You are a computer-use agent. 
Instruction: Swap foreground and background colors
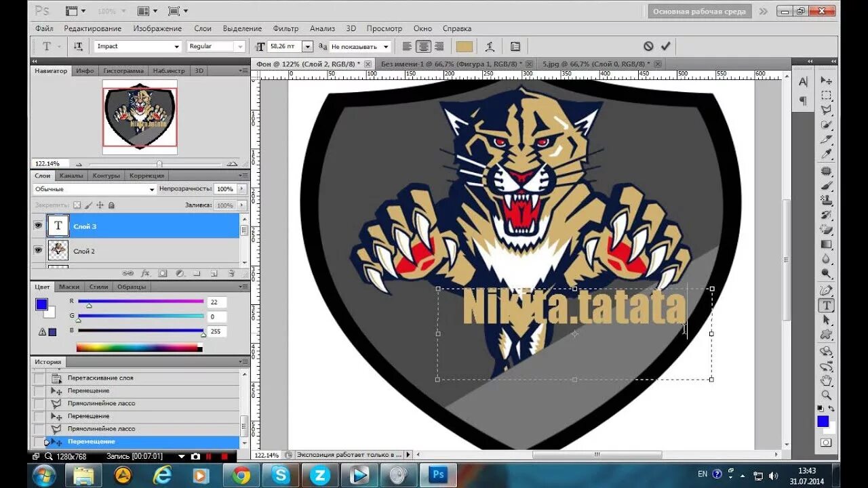tap(833, 408)
